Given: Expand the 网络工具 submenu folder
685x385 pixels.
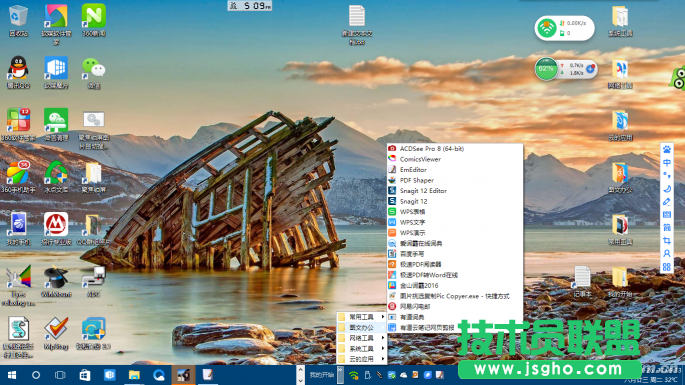Looking at the screenshot, I should (x=361, y=338).
